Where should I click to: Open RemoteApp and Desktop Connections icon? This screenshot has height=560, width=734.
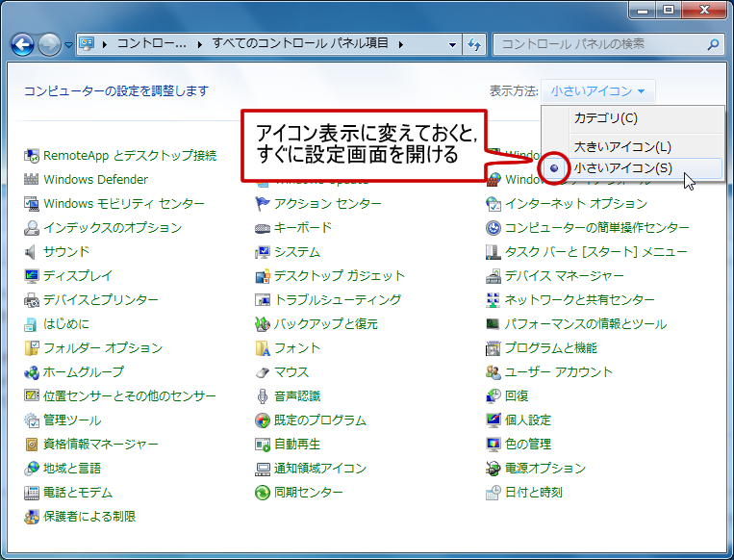pyautogui.click(x=32, y=156)
